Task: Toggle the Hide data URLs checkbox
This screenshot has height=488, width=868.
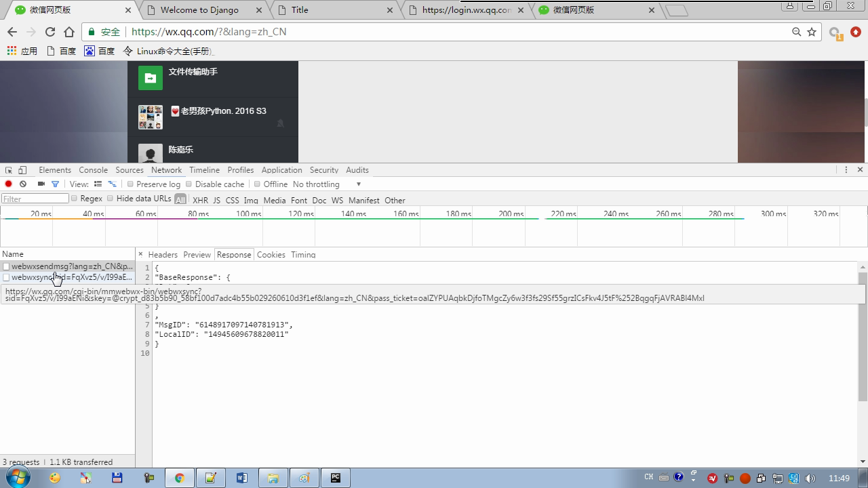Action: click(x=110, y=199)
